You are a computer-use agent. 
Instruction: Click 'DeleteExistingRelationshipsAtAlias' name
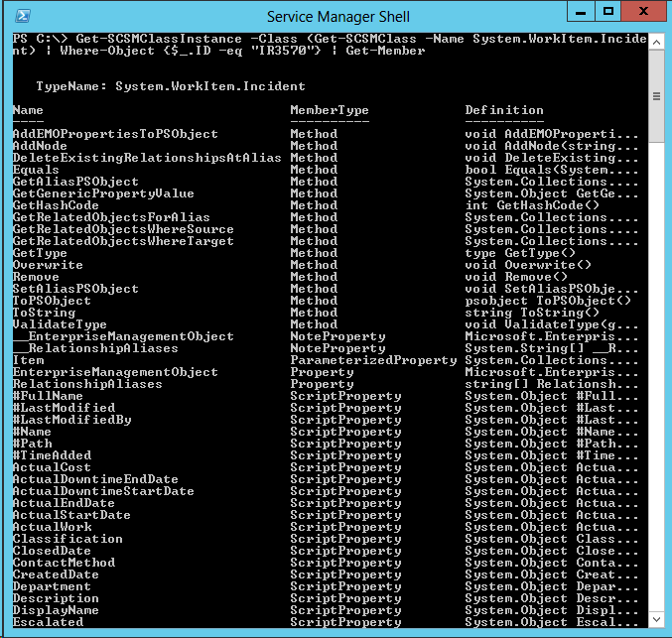[x=147, y=158]
